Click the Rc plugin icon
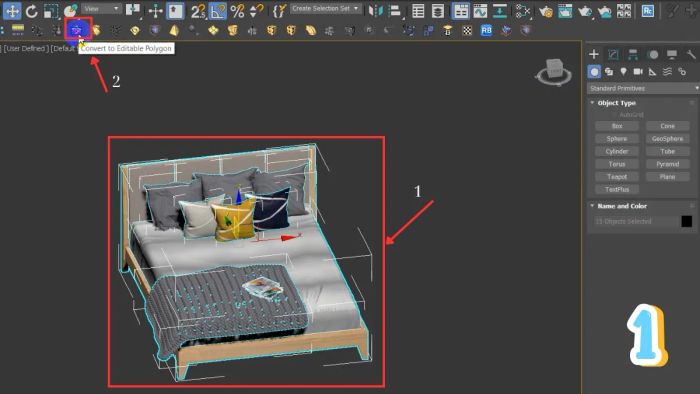Screen dimensions: 700x394 point(647,11)
